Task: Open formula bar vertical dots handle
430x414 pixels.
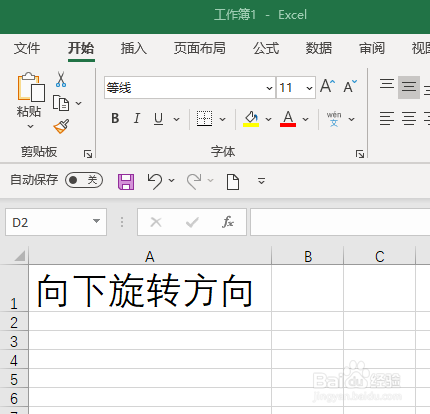Action: click(x=122, y=222)
